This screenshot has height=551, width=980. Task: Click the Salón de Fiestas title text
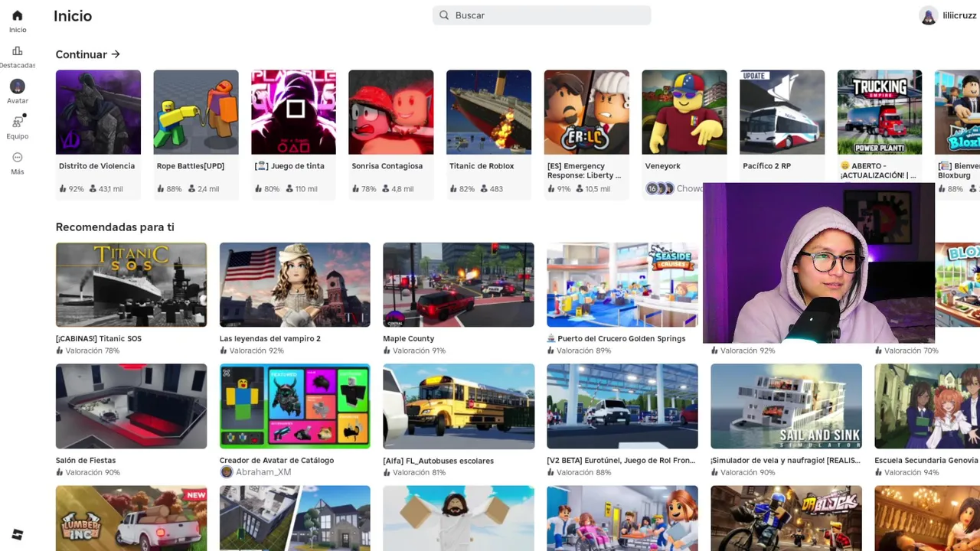coord(86,461)
